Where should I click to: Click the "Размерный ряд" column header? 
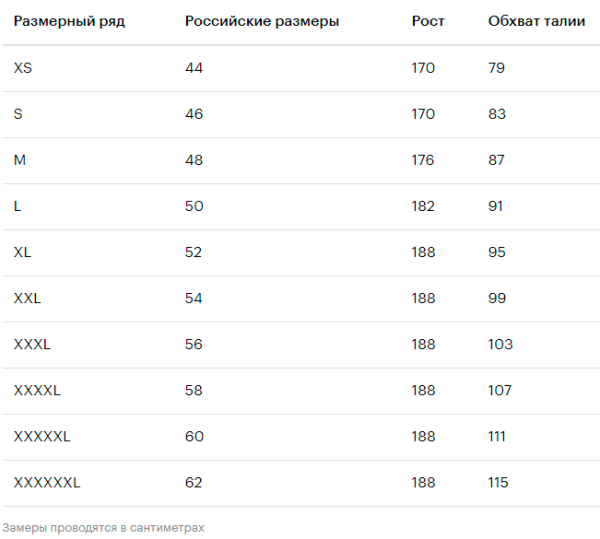(69, 21)
